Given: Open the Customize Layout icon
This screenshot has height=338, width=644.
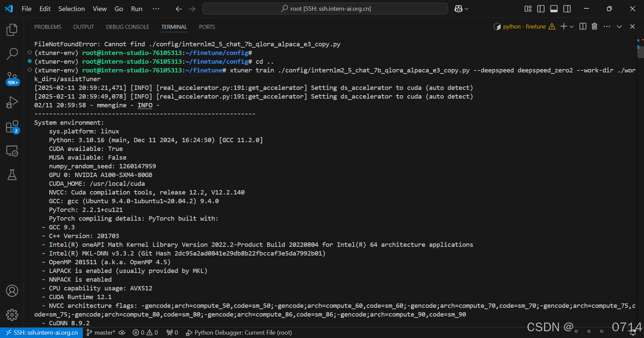Looking at the screenshot, I should [528, 9].
